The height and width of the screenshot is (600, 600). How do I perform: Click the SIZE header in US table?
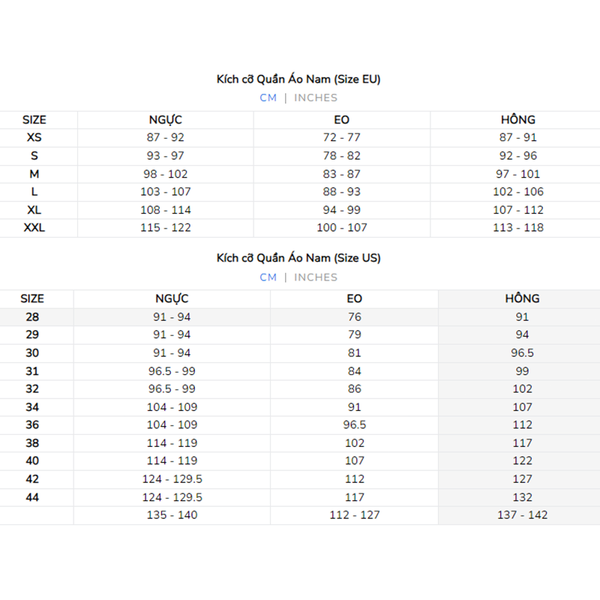(32, 298)
